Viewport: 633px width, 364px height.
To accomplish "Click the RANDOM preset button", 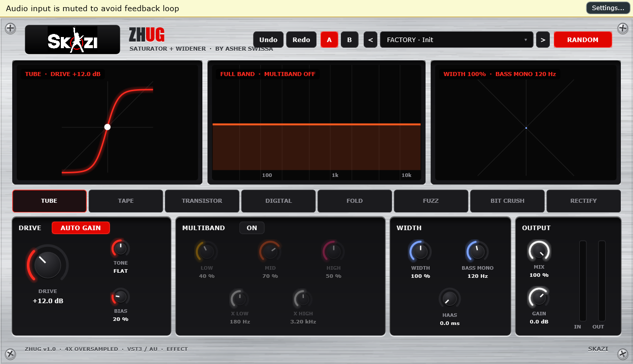I will (x=583, y=40).
